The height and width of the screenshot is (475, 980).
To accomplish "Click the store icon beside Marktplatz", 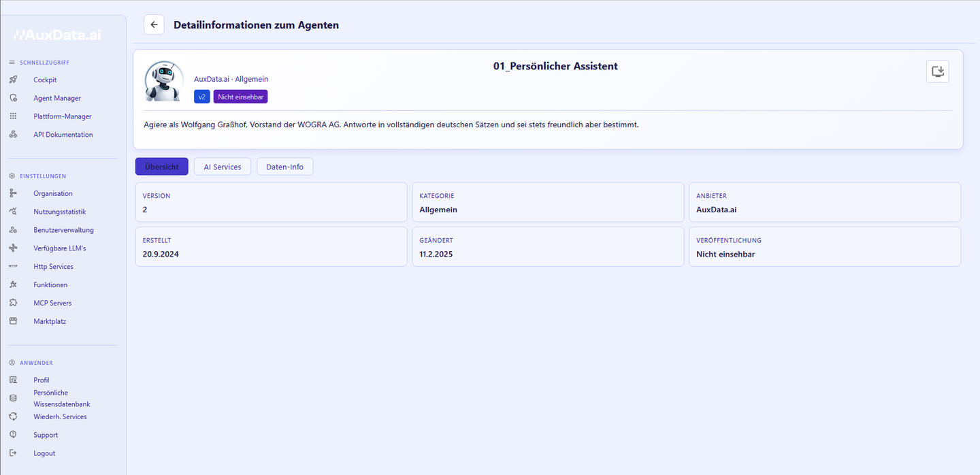I will [x=13, y=321].
